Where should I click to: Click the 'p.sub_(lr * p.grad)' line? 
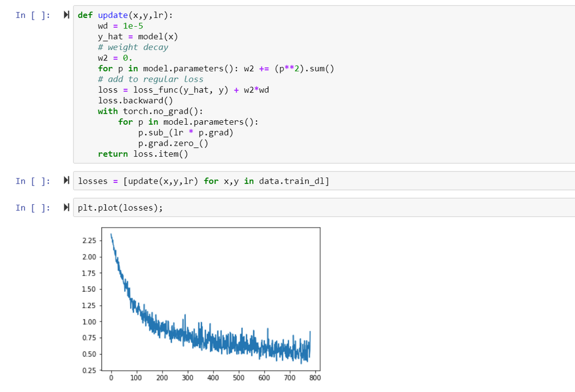click(186, 133)
